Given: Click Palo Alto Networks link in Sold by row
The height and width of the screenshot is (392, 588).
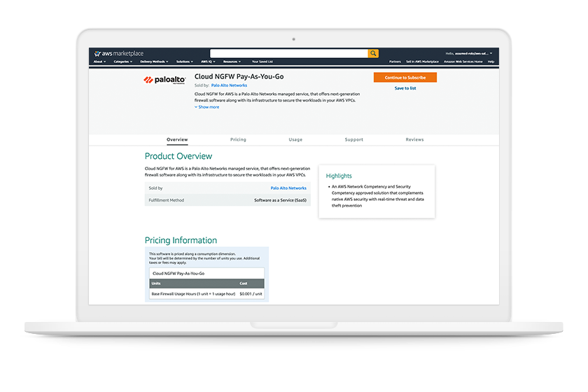Looking at the screenshot, I should (288, 188).
